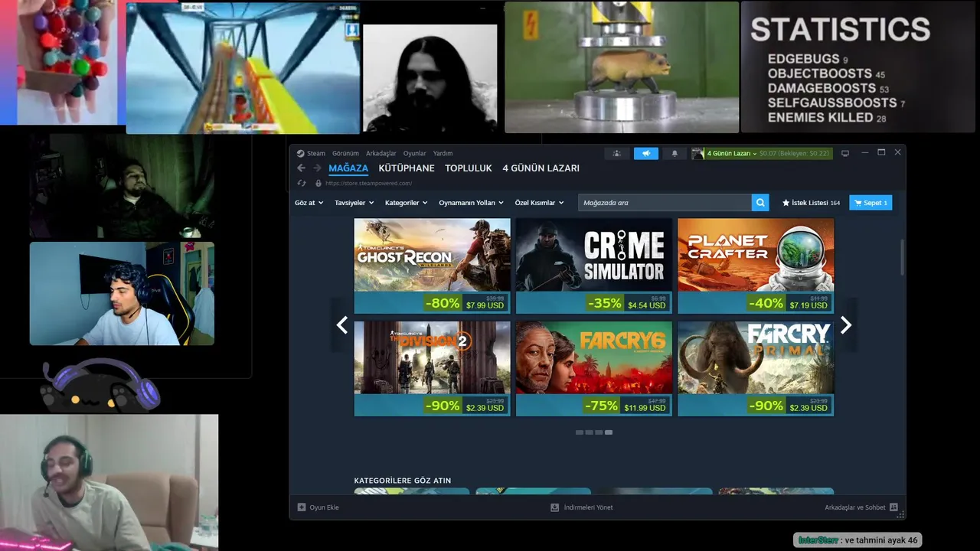Show previous offers with left carousel arrow
The image size is (980, 551).
342,325
